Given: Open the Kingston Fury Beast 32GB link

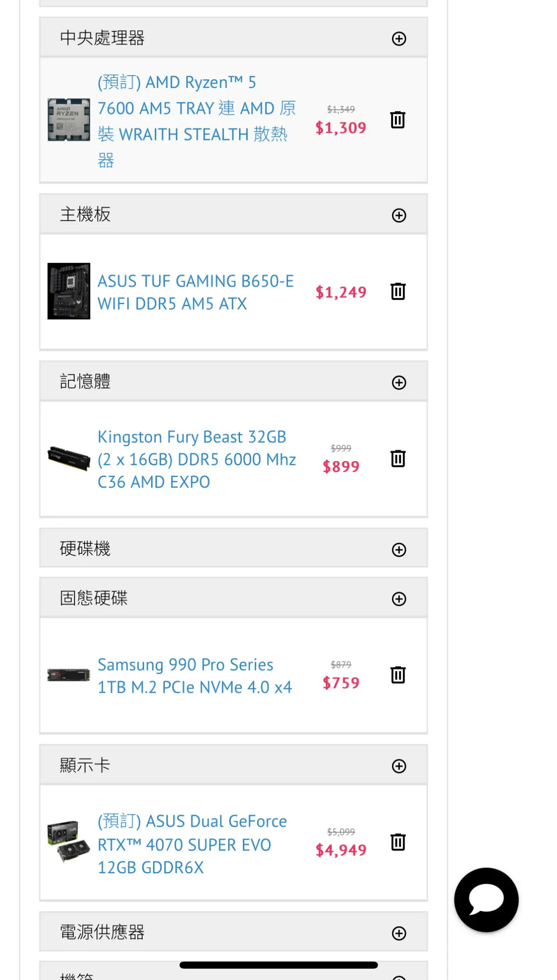Looking at the screenshot, I should (197, 459).
